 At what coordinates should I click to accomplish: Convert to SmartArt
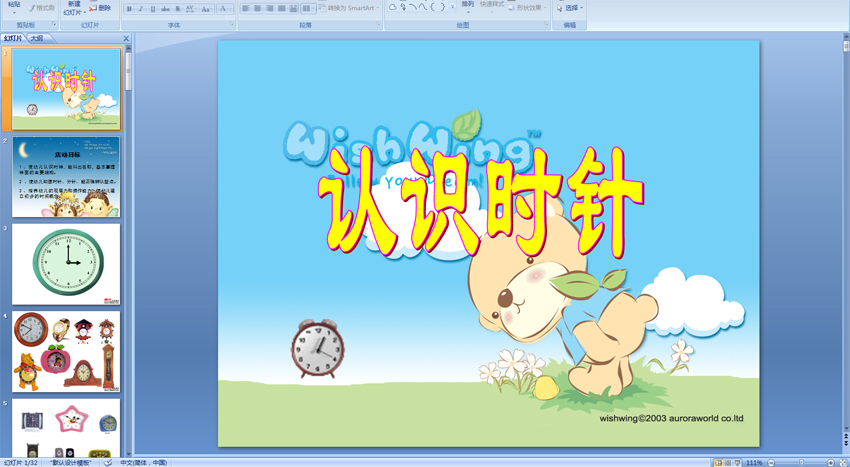[x=348, y=8]
